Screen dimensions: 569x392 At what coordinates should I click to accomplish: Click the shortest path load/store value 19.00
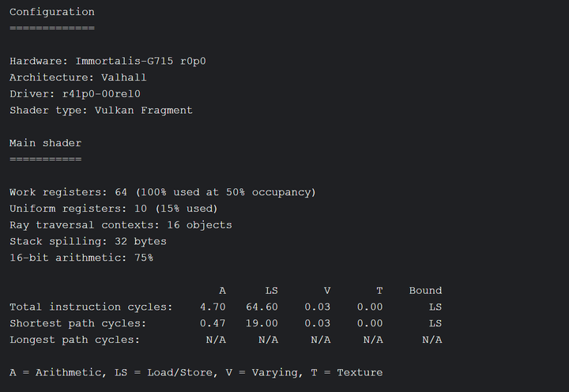click(x=262, y=323)
